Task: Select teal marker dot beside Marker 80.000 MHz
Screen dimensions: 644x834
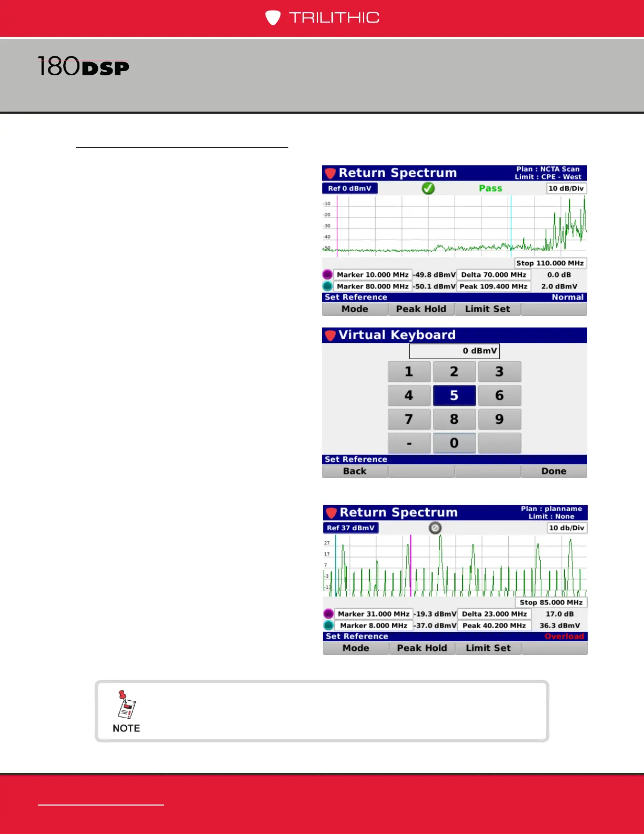Action: pyautogui.click(x=327, y=286)
